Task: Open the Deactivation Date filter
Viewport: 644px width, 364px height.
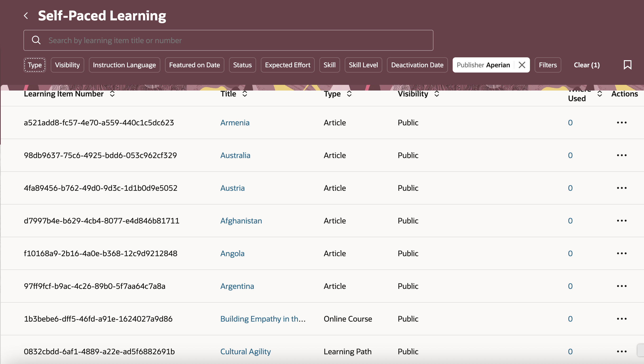Action: [417, 65]
